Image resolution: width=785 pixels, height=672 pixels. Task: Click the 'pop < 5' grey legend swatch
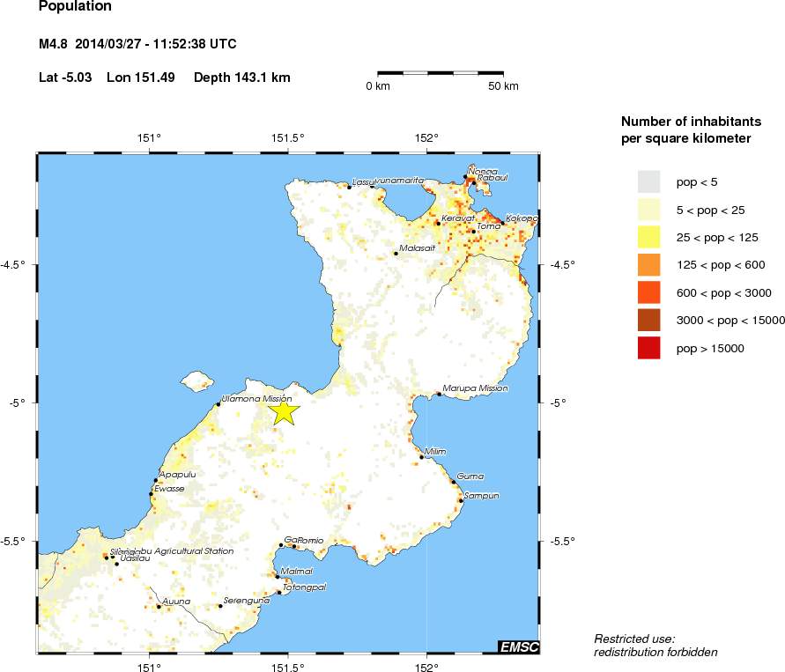point(648,181)
